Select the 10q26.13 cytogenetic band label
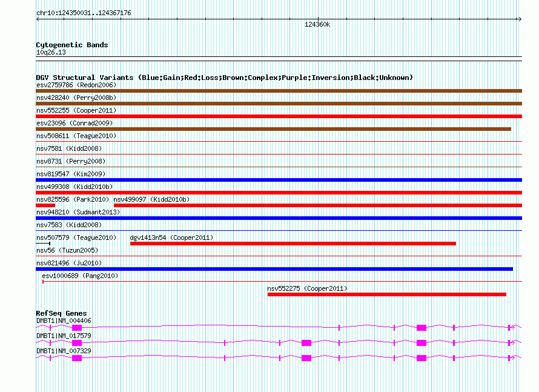 click(x=51, y=53)
